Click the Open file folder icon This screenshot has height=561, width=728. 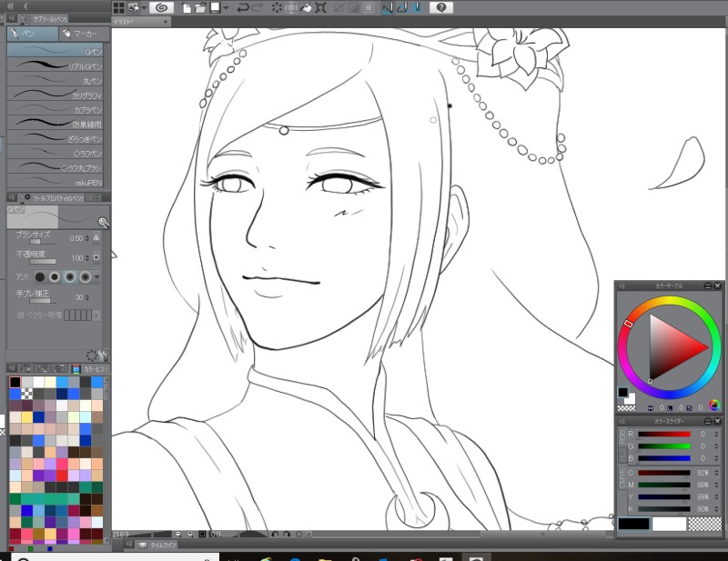click(x=200, y=7)
